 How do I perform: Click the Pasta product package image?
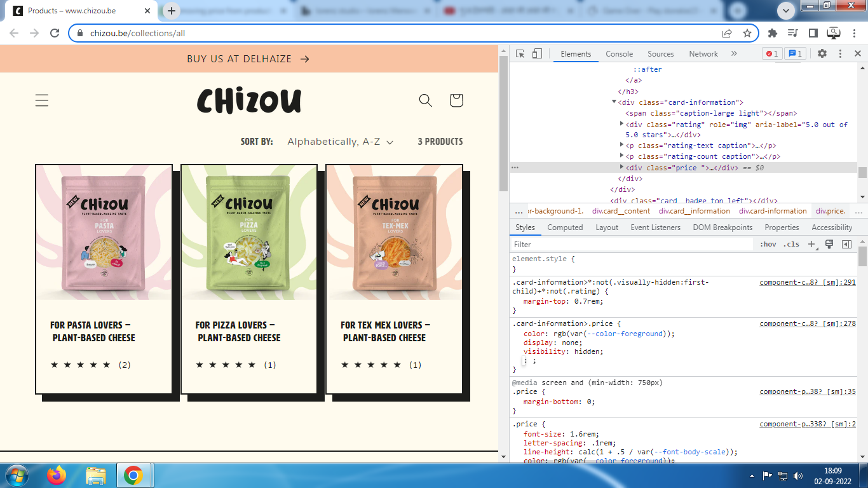pyautogui.click(x=104, y=233)
